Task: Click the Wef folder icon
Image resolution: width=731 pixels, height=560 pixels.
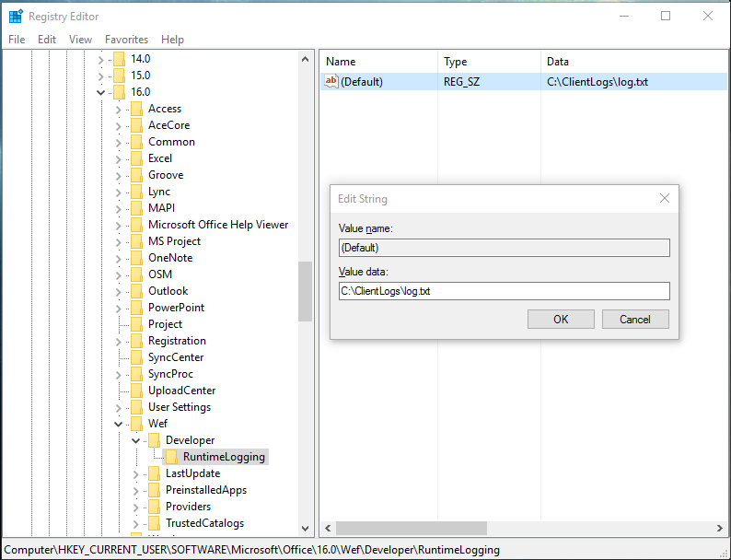Action: [136, 424]
